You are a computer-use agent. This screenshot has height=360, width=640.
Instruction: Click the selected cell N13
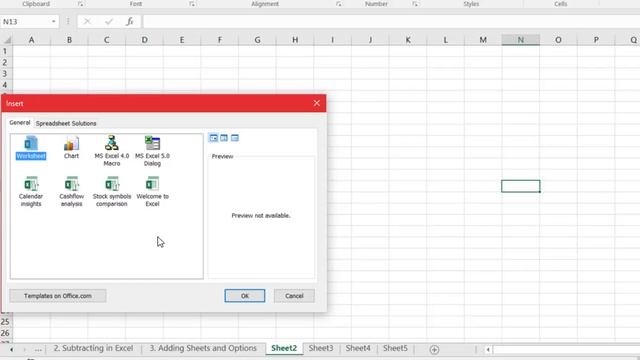click(520, 186)
